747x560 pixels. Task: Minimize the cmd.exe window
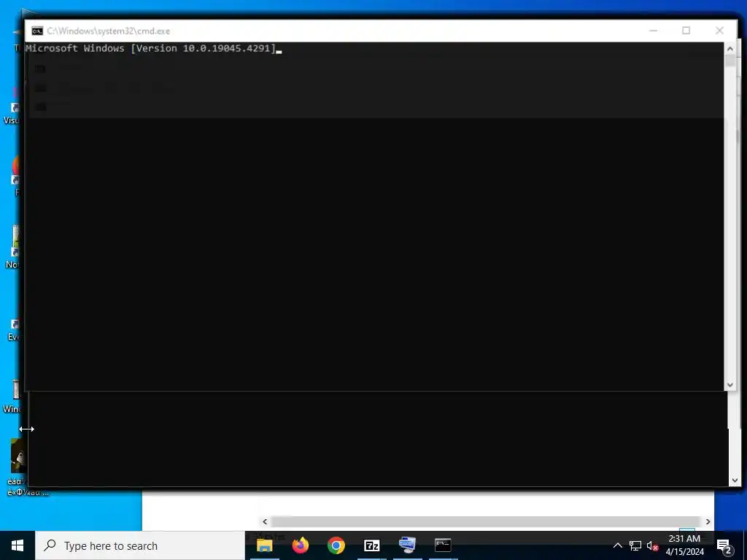coord(653,31)
